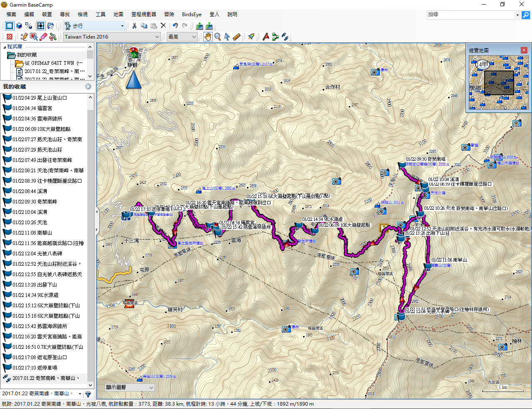Viewport: 532px width, 409px height.
Task: Click the redo arrow icon
Action: click(185, 26)
